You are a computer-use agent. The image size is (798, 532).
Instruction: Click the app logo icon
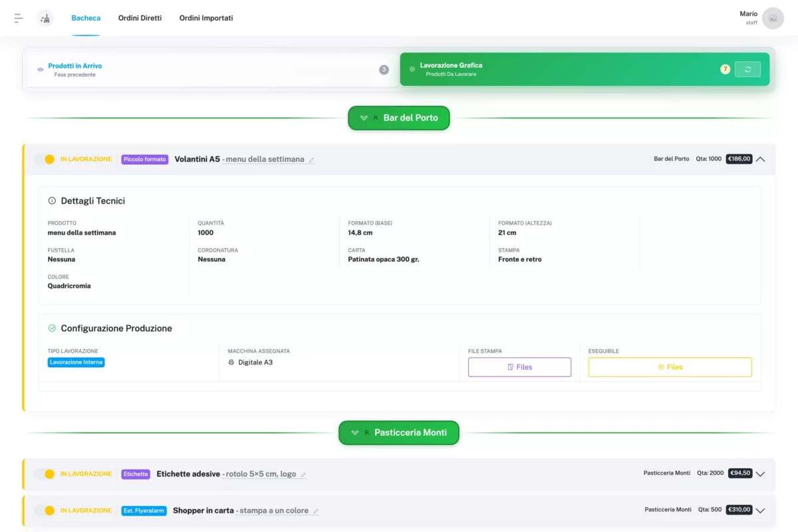tap(45, 19)
